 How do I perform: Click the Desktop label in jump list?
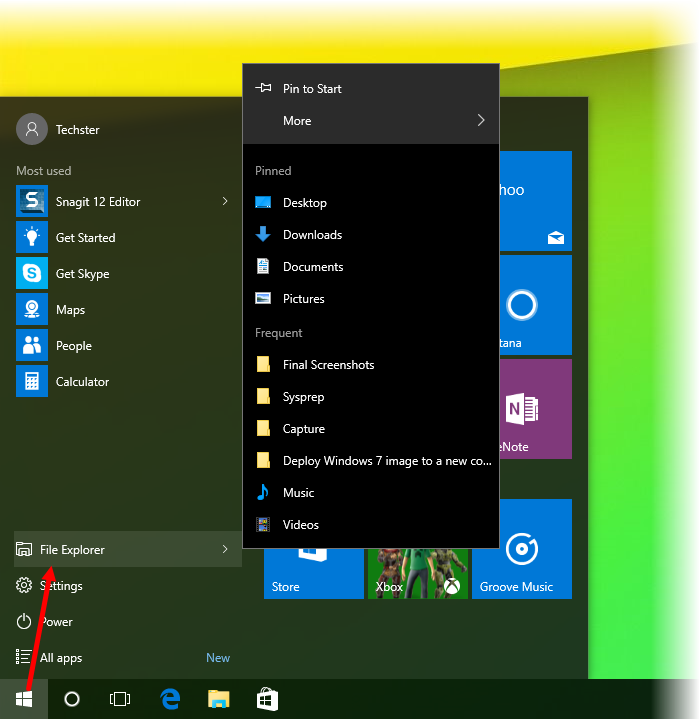(304, 203)
